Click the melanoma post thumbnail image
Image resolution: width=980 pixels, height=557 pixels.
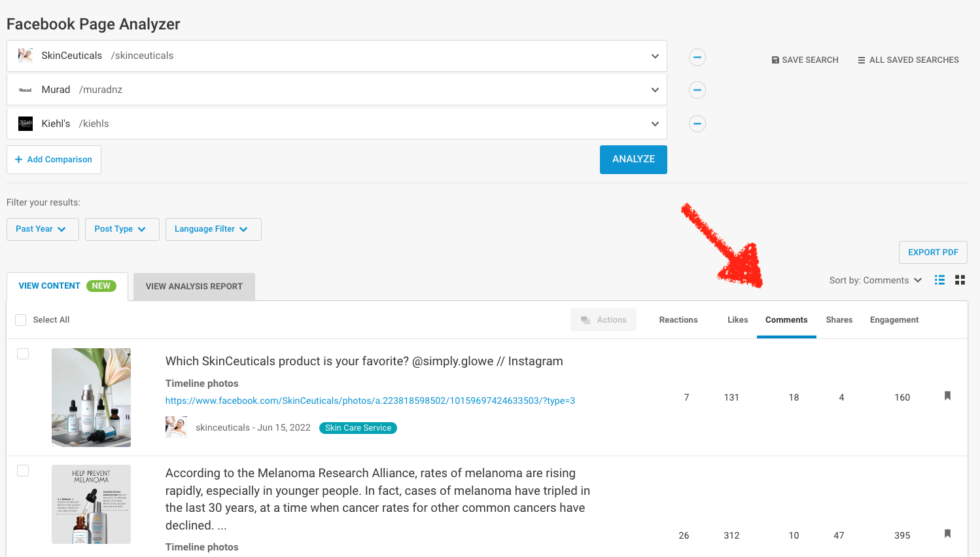point(91,504)
